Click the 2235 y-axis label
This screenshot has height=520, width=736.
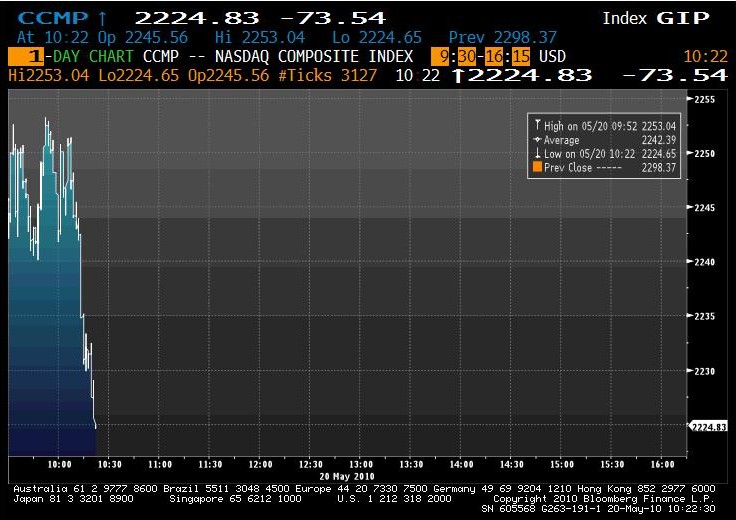[705, 316]
